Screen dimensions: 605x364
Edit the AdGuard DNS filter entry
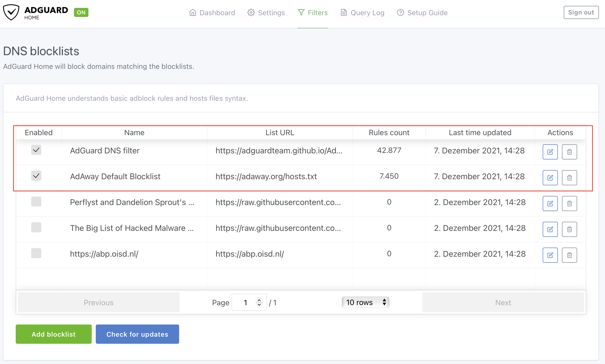(x=550, y=152)
